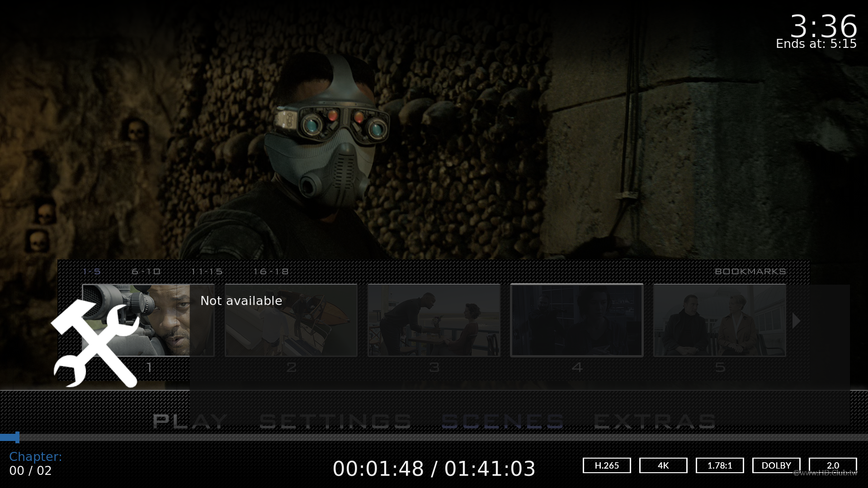The width and height of the screenshot is (868, 488).
Task: Switch to scenes 16-18 tab
Action: (271, 272)
